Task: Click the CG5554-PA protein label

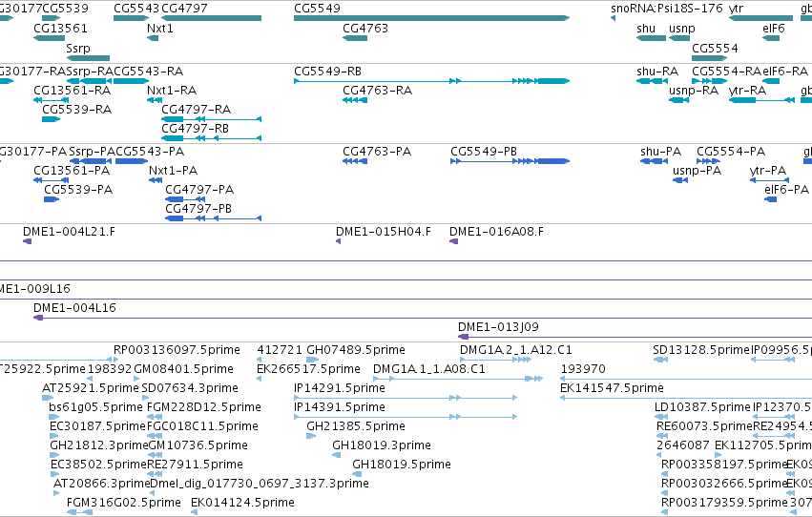Action: [731, 151]
